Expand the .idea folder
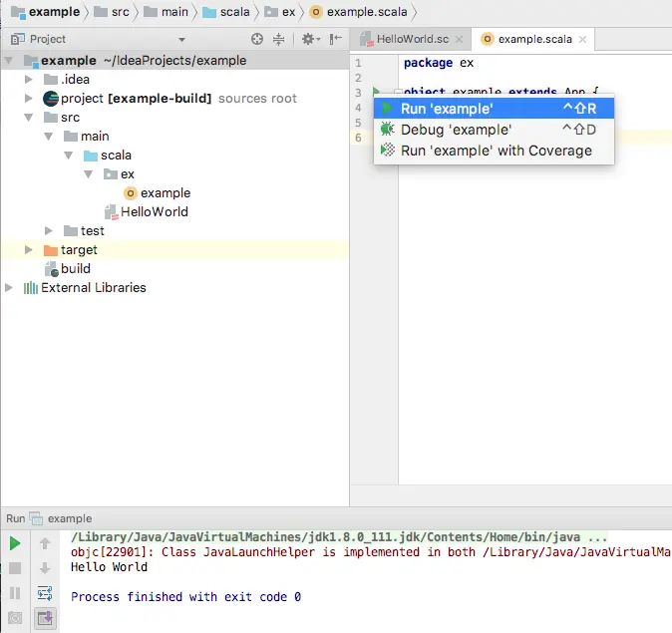 click(x=29, y=80)
